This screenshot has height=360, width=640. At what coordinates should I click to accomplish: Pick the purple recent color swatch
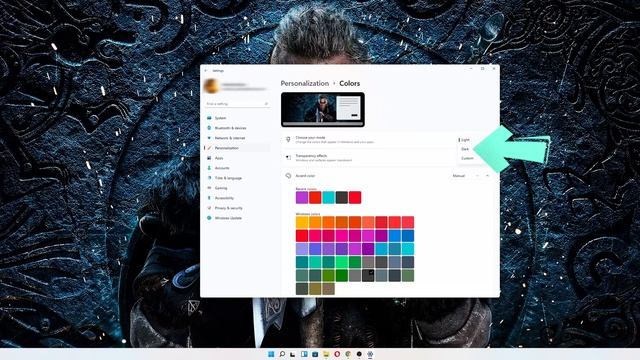(x=302, y=198)
